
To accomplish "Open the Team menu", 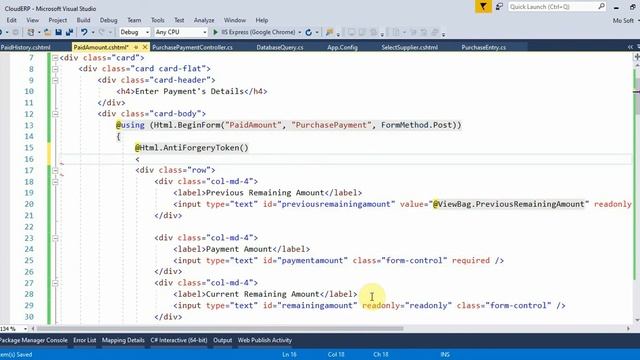I will 134,20.
